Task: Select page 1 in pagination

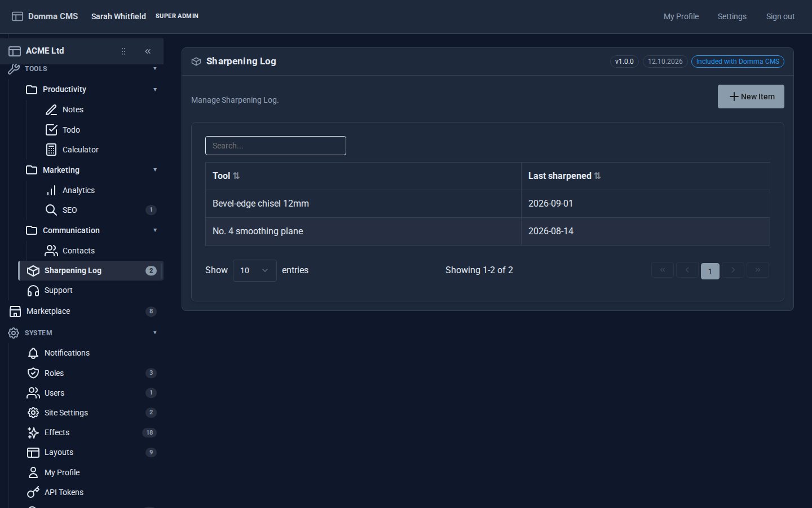Action: (x=710, y=271)
